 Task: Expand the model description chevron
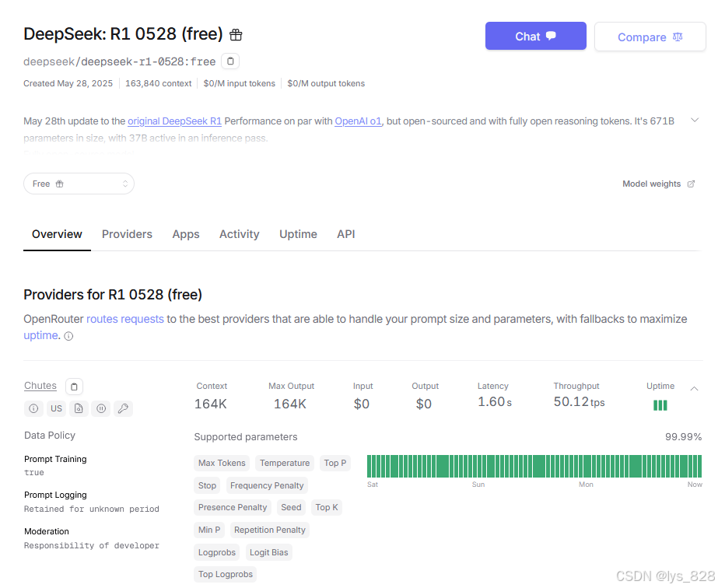694,120
